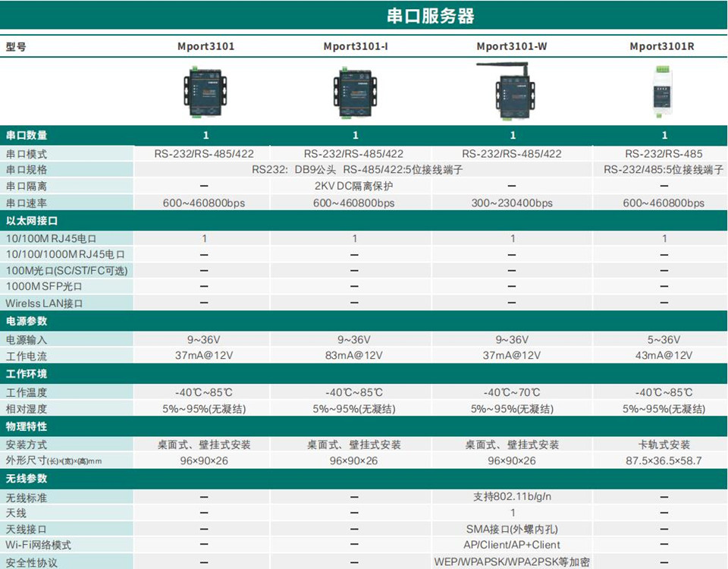
Task: Select the Mport3101-W model heading
Action: tap(512, 46)
